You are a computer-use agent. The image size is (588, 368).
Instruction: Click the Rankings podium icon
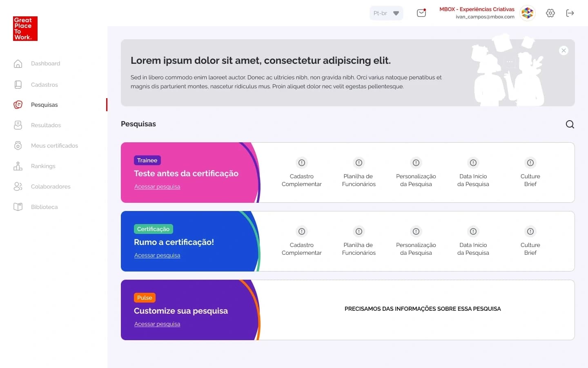18,166
